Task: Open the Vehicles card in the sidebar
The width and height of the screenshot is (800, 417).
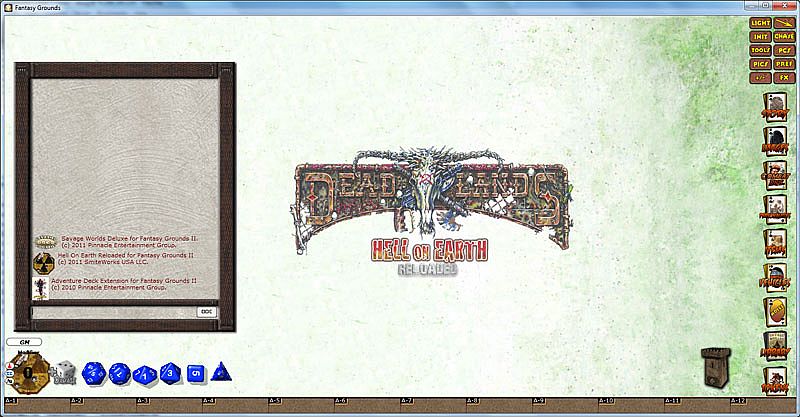Action: coord(775,278)
